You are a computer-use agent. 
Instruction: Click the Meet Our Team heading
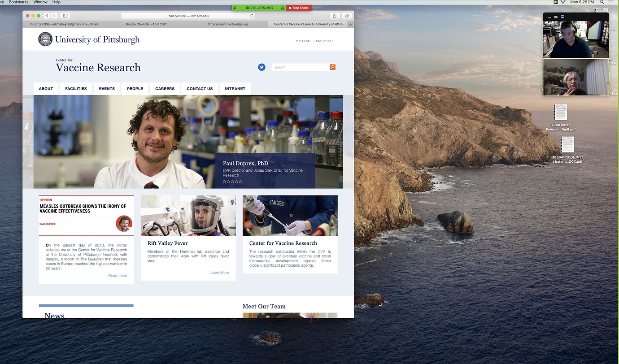[x=264, y=307]
